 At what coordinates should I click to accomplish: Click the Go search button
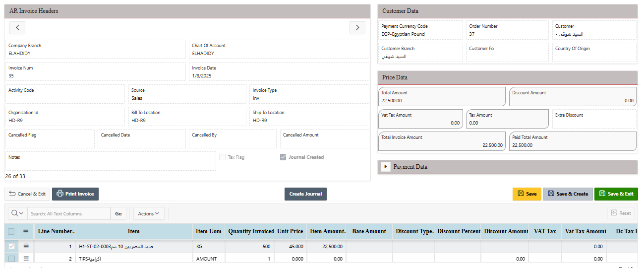[118, 213]
